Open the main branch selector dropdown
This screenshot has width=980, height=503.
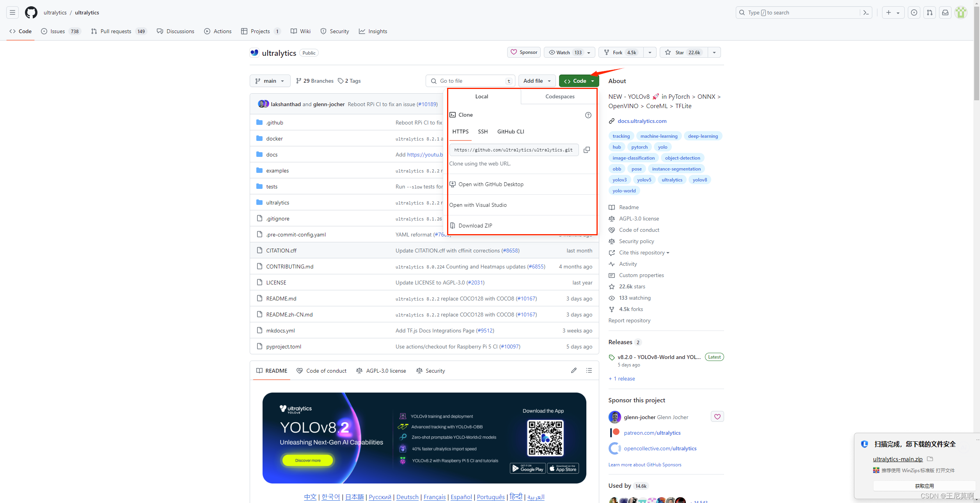tap(270, 81)
